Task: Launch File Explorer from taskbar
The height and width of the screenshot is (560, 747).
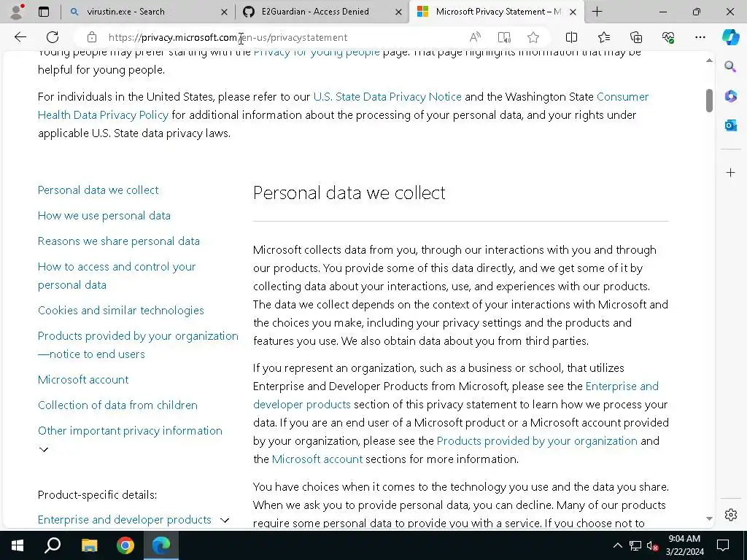Action: pyautogui.click(x=89, y=545)
